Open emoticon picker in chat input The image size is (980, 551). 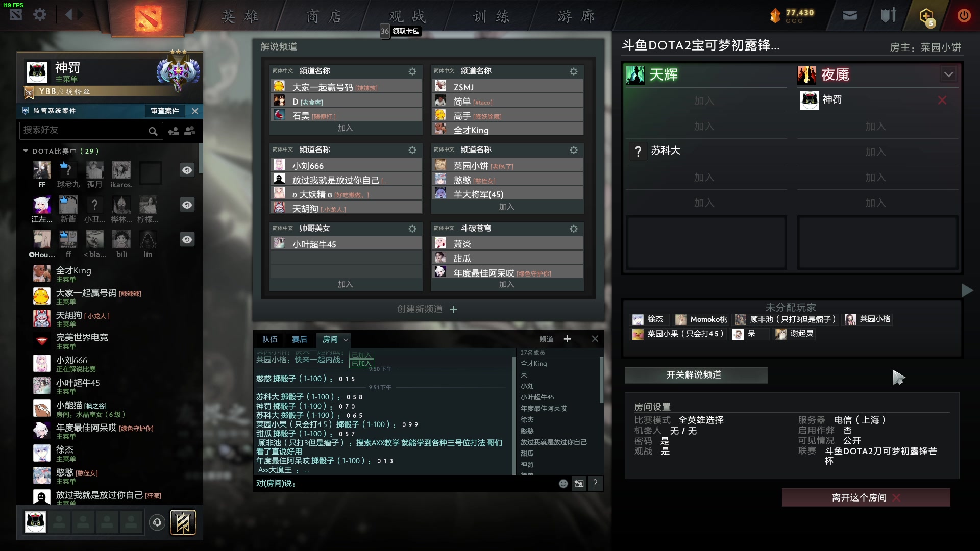point(563,484)
